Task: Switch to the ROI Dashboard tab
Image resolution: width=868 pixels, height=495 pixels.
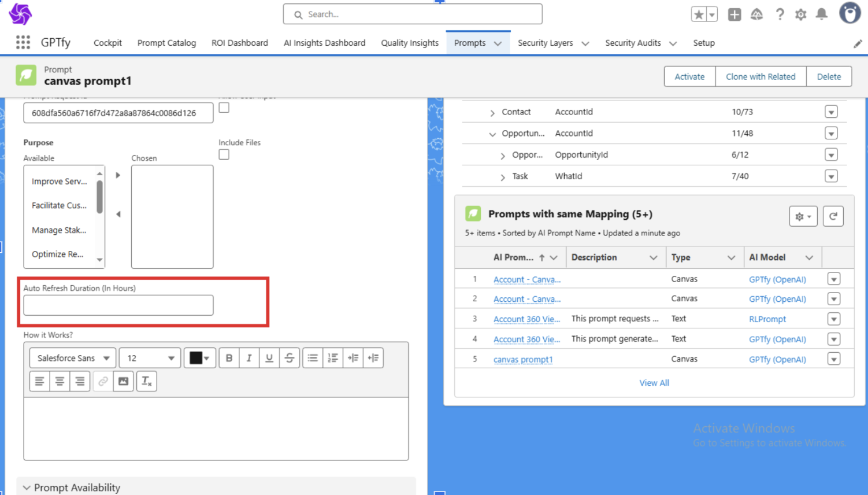Action: coord(239,43)
